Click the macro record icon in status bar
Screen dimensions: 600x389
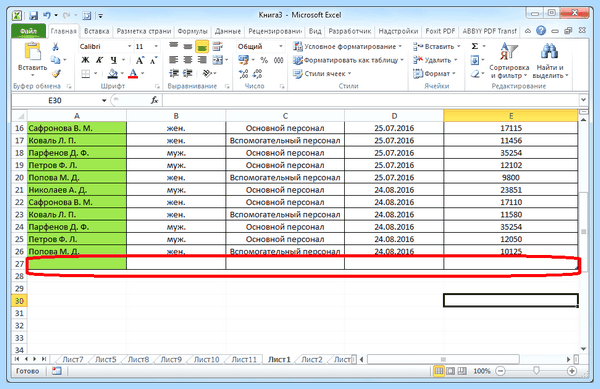point(57,371)
